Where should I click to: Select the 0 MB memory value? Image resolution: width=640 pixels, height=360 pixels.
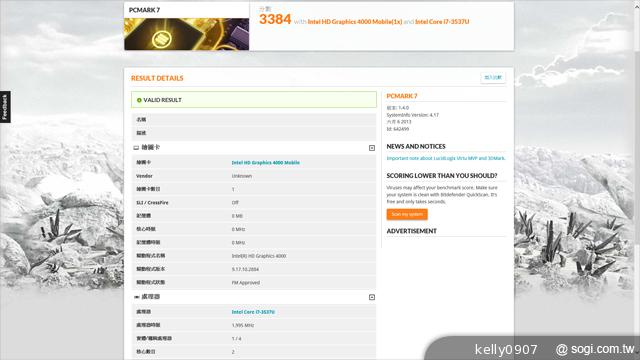tap(237, 216)
